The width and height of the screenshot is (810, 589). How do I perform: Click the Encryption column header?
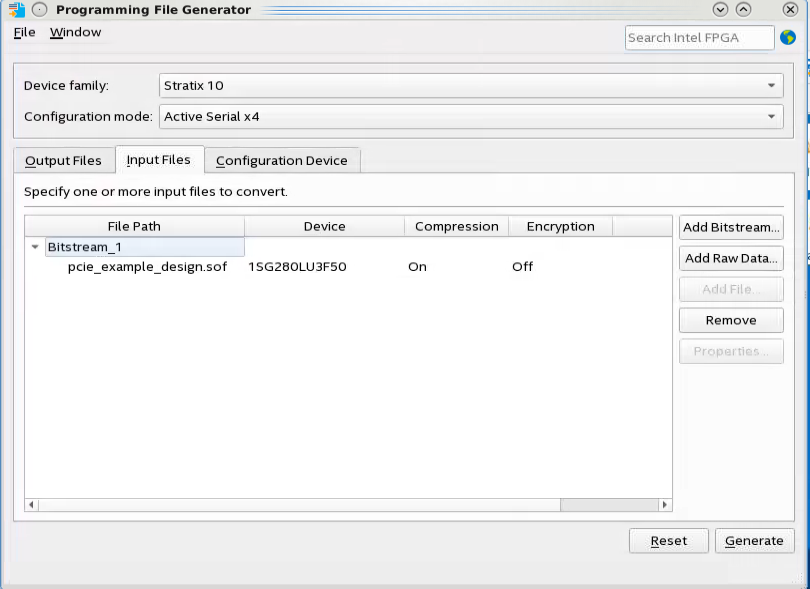tap(560, 226)
